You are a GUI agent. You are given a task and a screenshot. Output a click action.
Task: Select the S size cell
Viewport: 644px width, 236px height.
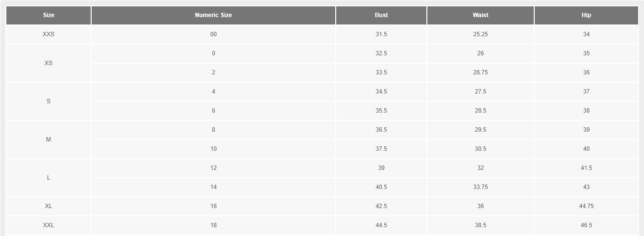click(49, 101)
